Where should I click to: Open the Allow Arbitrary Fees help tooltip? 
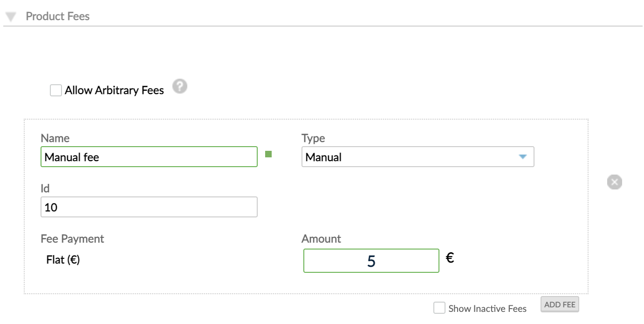point(179,86)
